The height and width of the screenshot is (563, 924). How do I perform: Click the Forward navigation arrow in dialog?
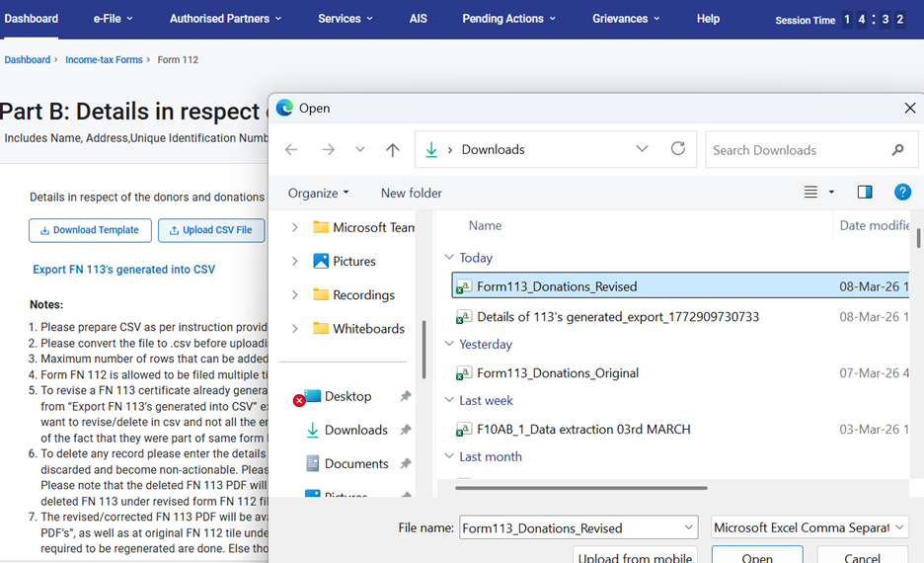(328, 150)
